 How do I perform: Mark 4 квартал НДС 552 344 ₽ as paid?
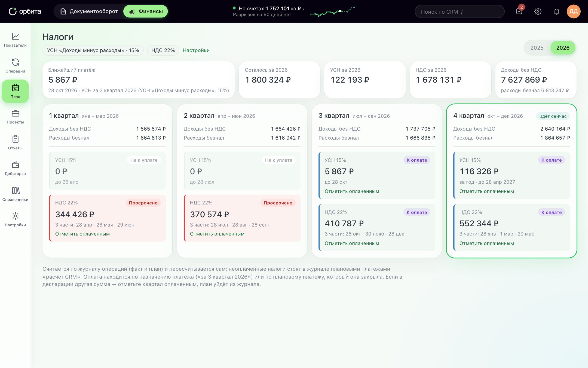[486, 243]
